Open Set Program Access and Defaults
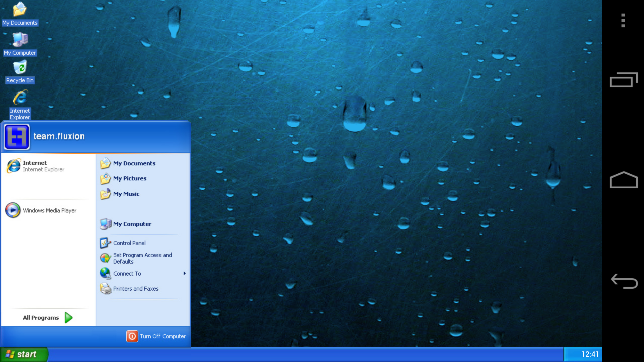 pos(141,258)
